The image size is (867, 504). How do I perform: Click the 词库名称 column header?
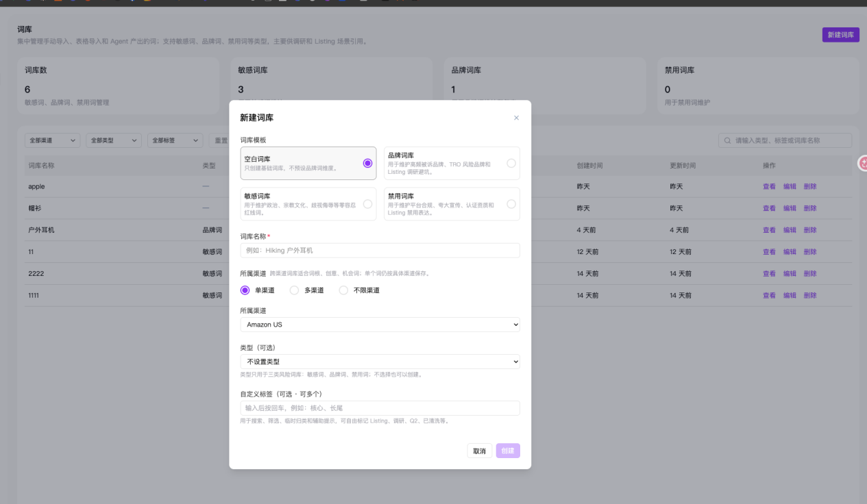pyautogui.click(x=41, y=166)
